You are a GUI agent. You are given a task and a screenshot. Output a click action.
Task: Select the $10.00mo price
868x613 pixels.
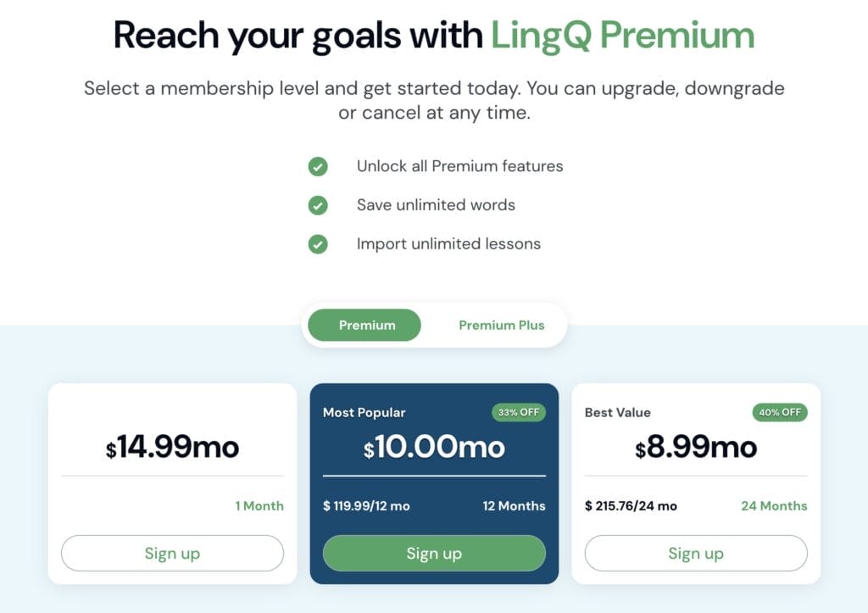point(434,448)
